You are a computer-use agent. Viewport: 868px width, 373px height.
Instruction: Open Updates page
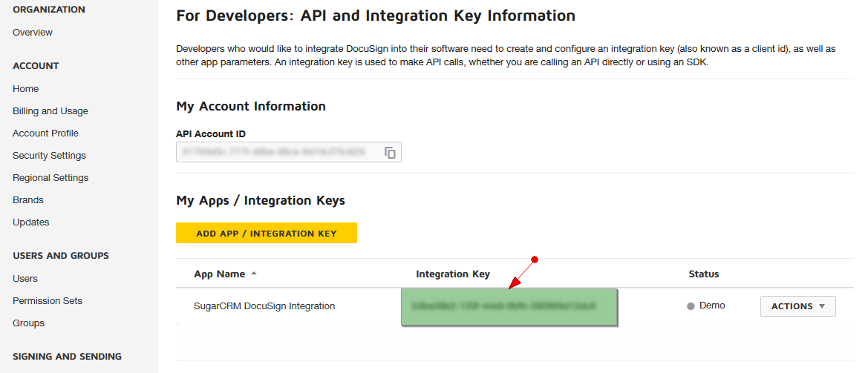(x=31, y=222)
